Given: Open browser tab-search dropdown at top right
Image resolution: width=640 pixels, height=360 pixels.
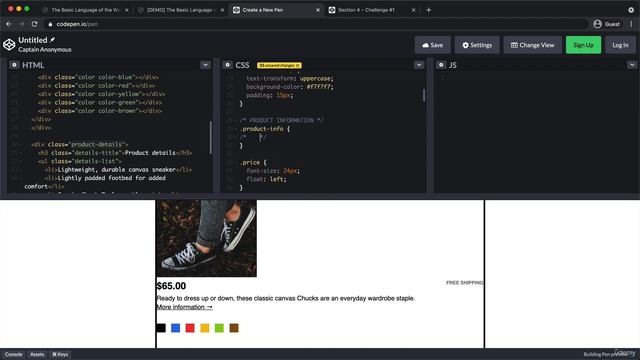Looking at the screenshot, I should 631,10.
